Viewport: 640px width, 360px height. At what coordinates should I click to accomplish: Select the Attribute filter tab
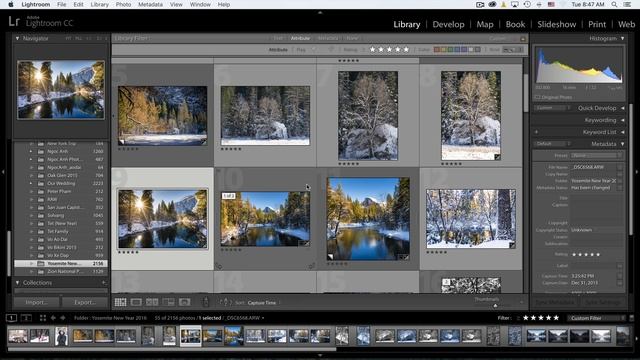coord(300,38)
